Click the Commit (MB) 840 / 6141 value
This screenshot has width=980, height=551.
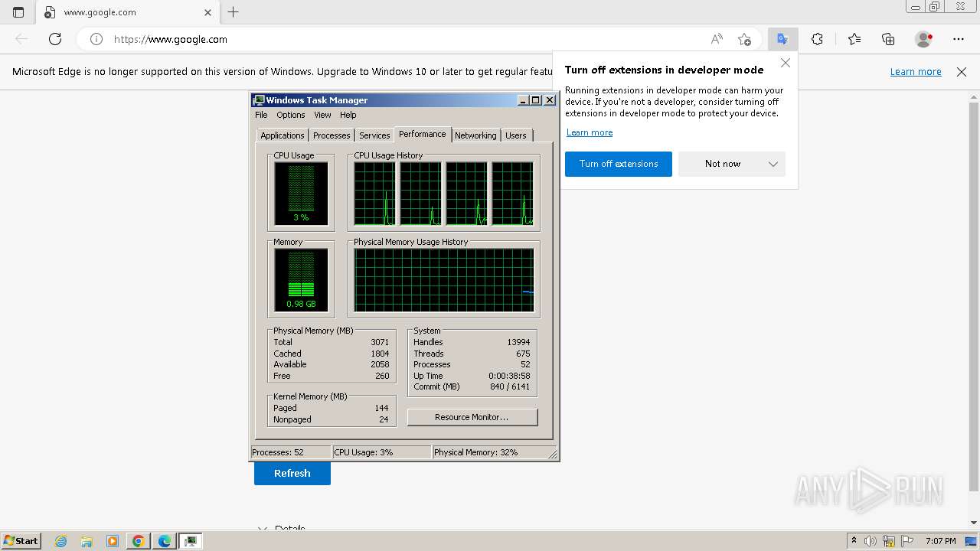click(x=509, y=386)
